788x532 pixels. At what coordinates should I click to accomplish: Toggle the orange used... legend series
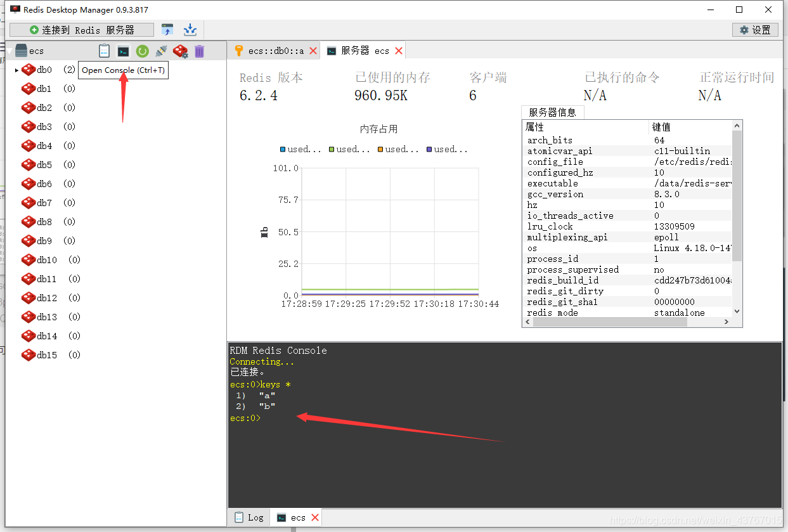pyautogui.click(x=399, y=150)
